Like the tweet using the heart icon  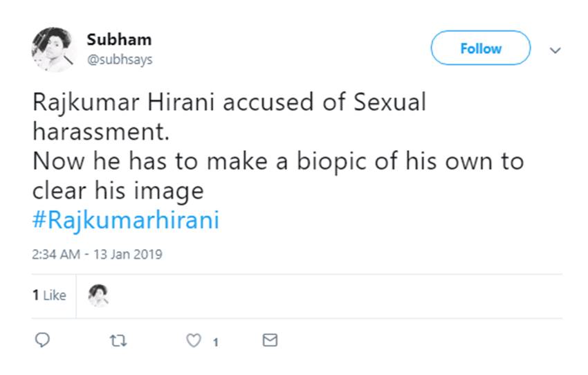195,340
